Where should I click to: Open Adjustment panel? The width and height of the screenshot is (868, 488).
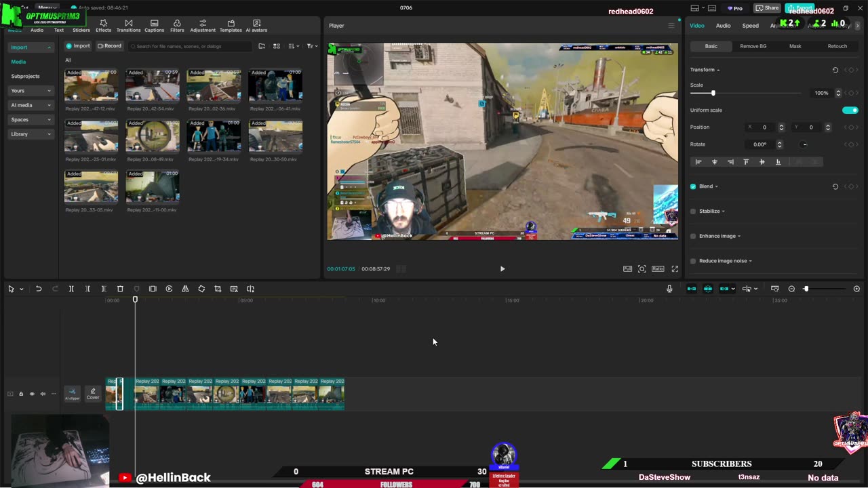coord(203,26)
